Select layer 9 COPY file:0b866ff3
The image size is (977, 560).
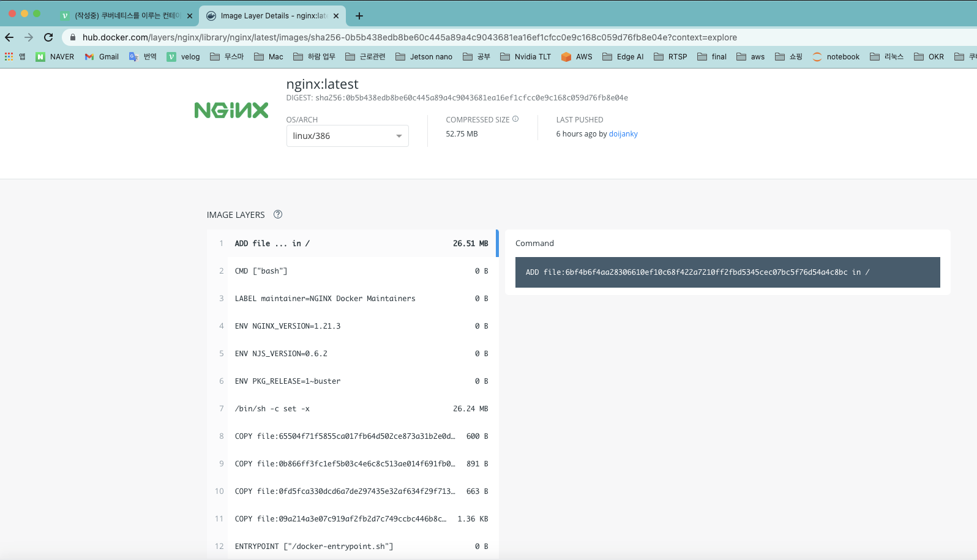353,463
